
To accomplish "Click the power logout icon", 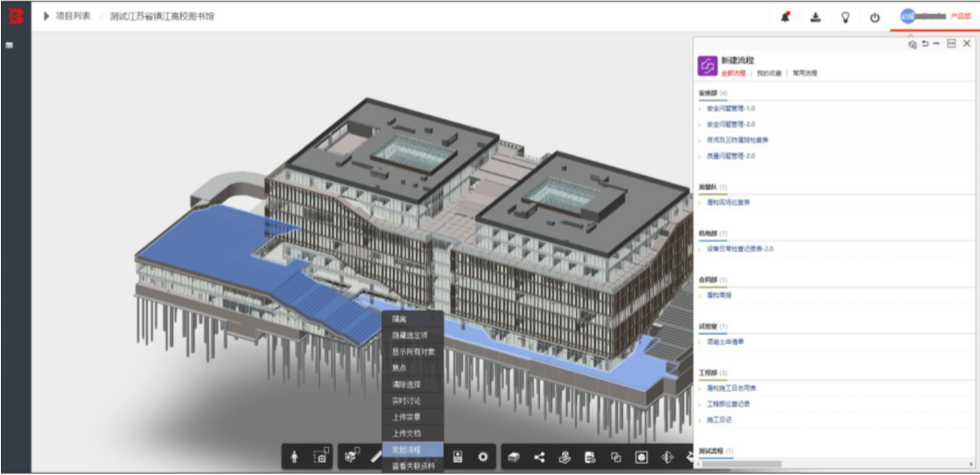I will [875, 18].
